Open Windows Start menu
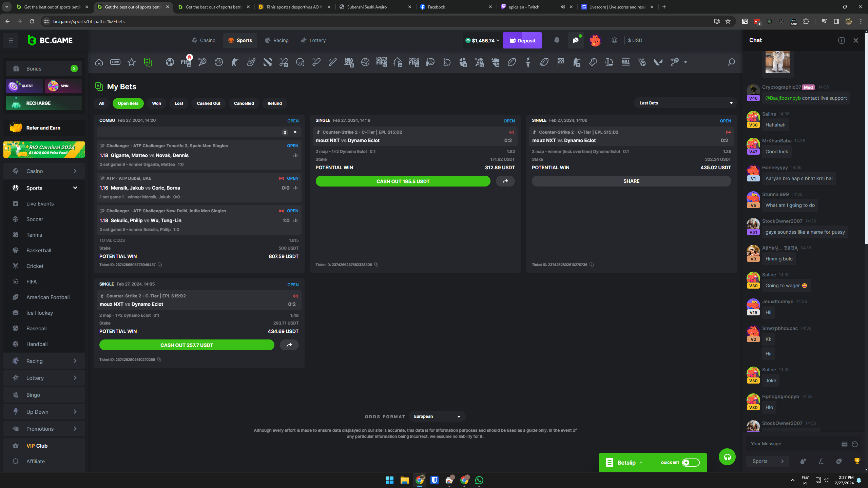Image resolution: width=868 pixels, height=488 pixels. 389,480
